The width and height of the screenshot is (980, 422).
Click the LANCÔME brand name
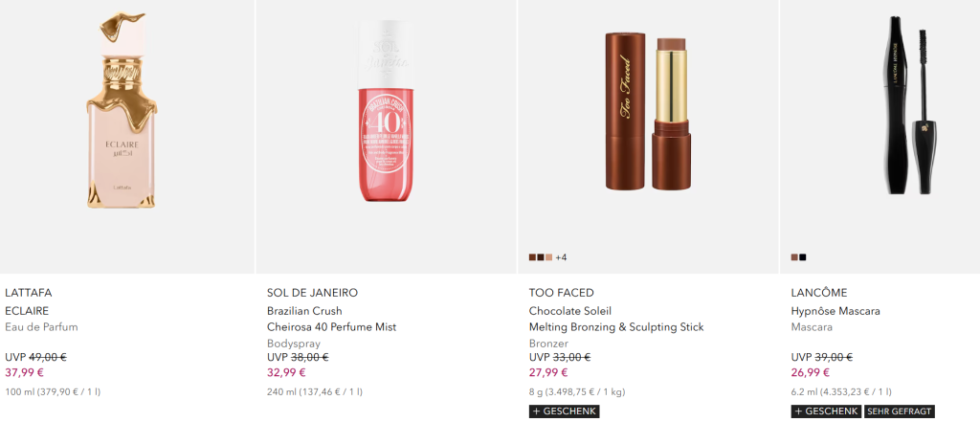click(x=819, y=293)
